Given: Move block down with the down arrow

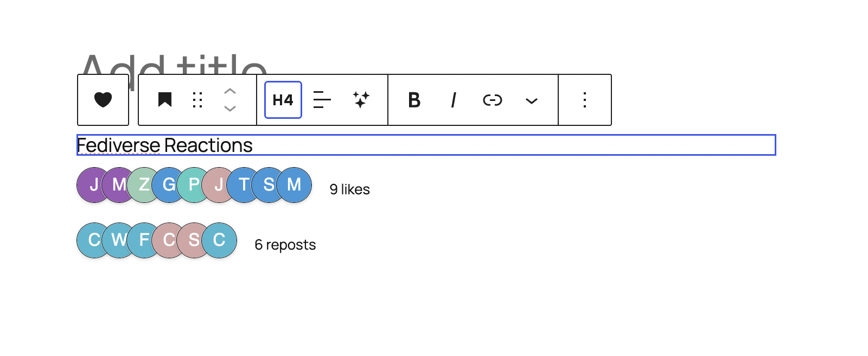Looking at the screenshot, I should pos(230,109).
